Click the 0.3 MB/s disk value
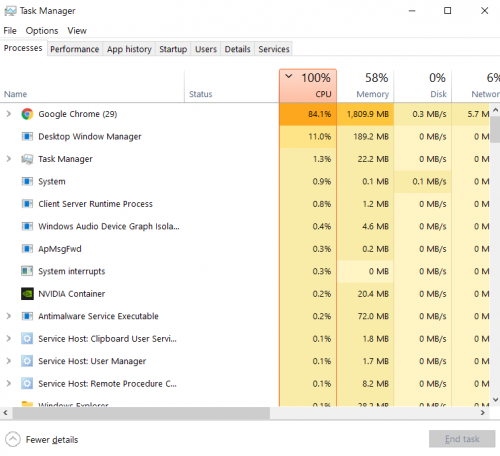500x456 pixels. coord(429,114)
